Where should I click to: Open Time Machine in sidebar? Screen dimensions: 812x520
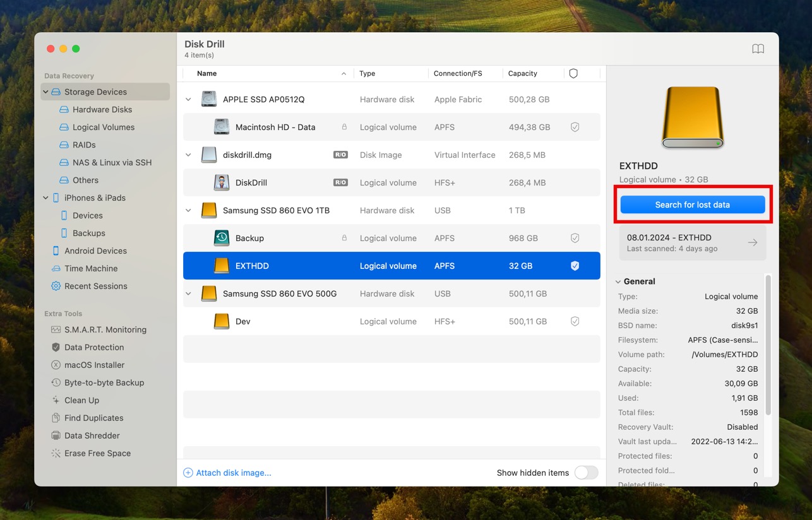[91, 268]
